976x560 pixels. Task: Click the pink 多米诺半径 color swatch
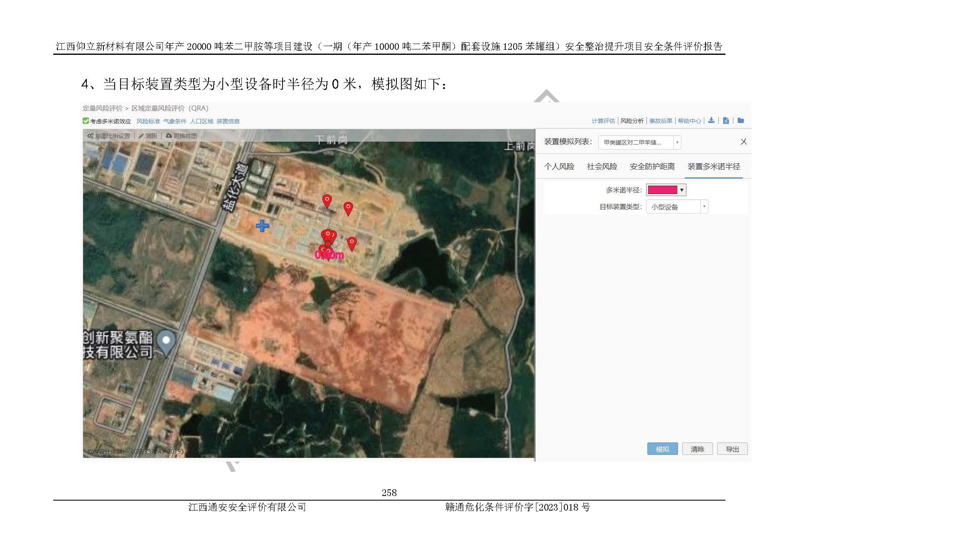pyautogui.click(x=662, y=190)
